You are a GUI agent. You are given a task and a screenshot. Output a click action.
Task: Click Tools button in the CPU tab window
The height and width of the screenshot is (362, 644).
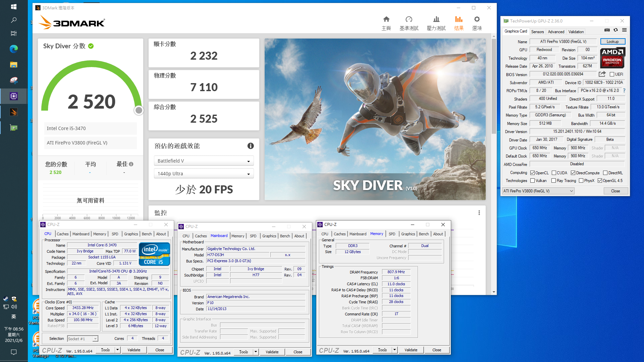coord(105,350)
